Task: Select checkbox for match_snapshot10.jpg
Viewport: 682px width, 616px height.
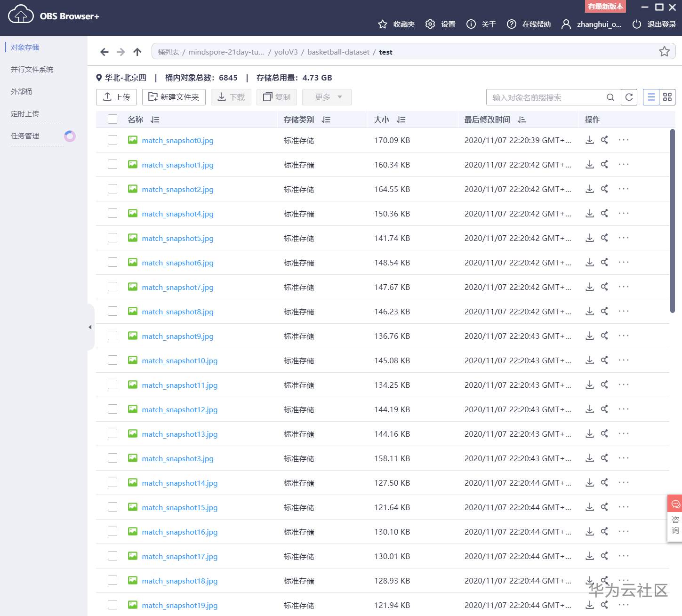Action: click(112, 360)
